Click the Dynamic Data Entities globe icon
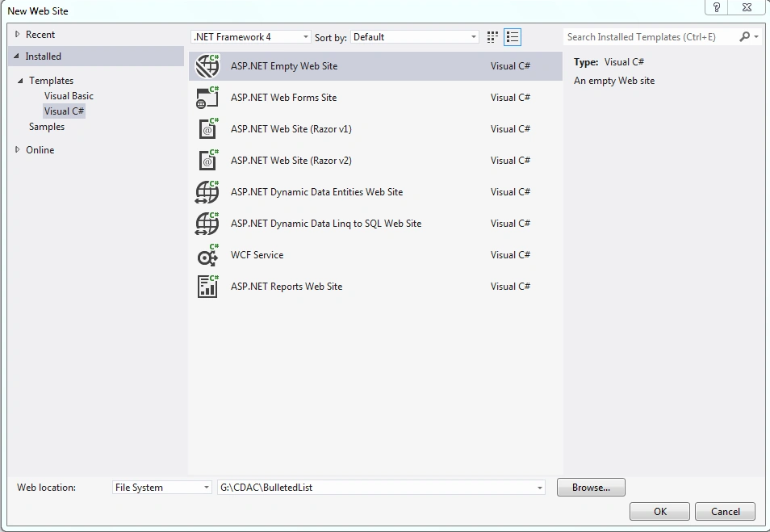 (207, 191)
